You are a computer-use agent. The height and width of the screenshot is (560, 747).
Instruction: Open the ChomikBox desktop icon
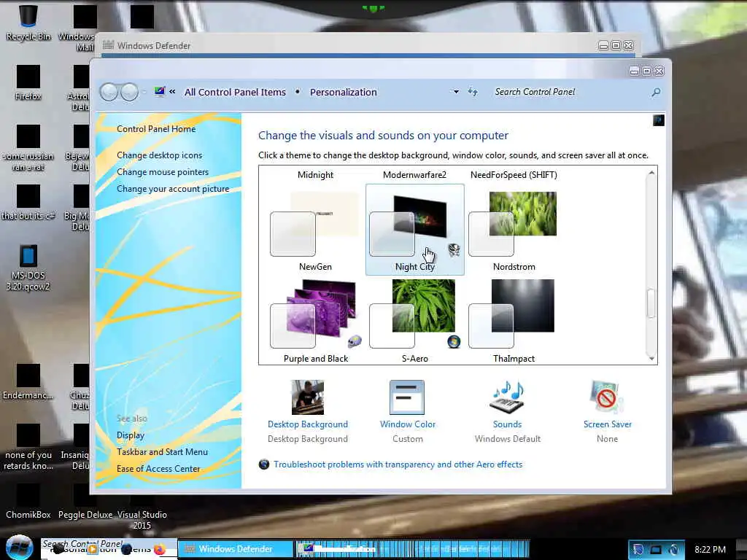(x=28, y=502)
